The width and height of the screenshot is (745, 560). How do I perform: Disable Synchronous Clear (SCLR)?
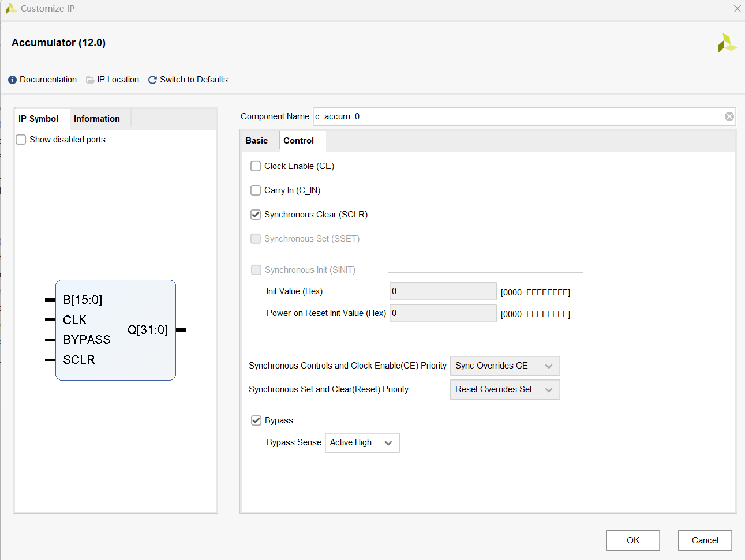pos(256,214)
